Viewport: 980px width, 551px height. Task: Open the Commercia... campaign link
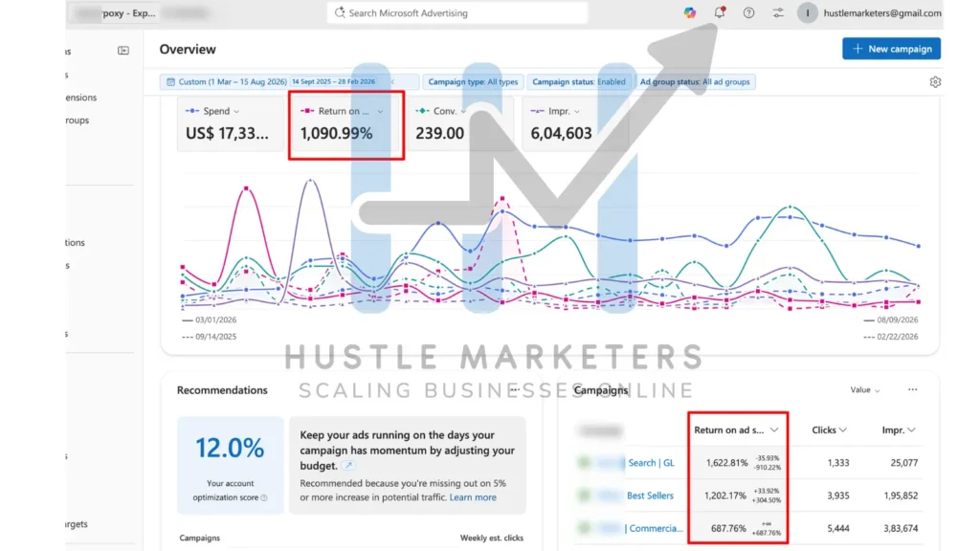coord(655,528)
